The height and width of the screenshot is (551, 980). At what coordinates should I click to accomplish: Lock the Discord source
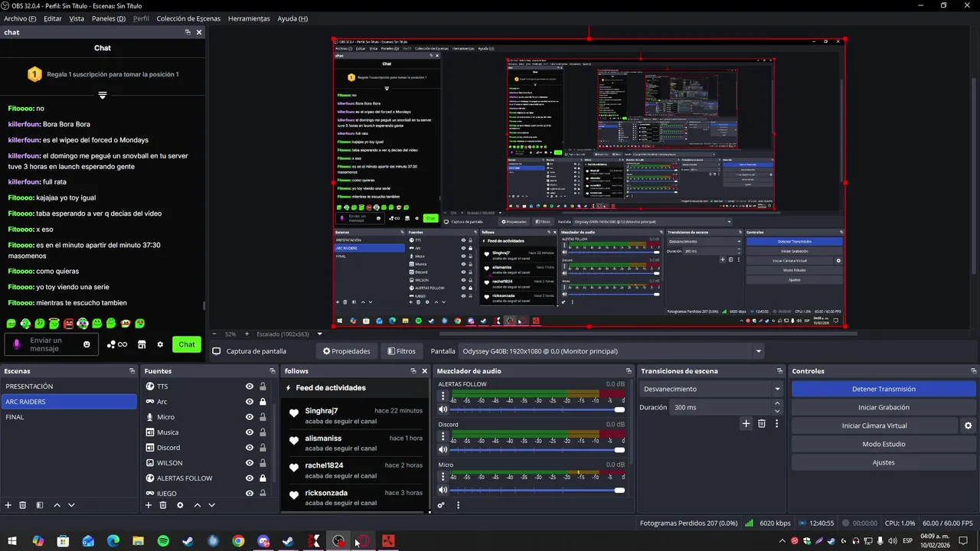point(263,448)
